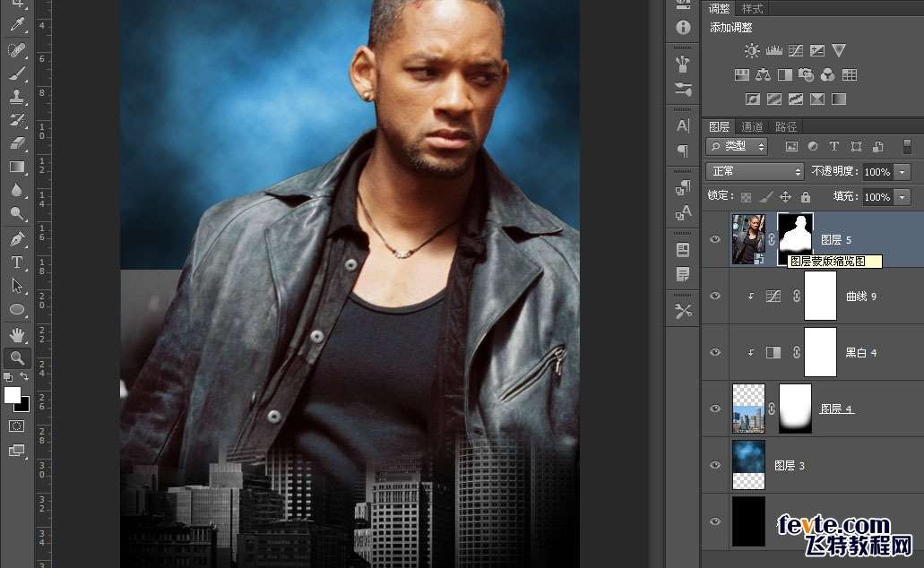Add a Photo Filter adjustment

coord(806,75)
